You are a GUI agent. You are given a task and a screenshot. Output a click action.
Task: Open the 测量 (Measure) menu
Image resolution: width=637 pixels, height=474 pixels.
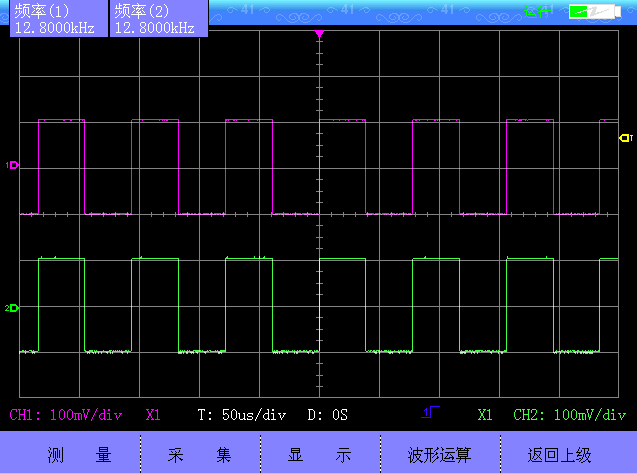tap(80, 454)
